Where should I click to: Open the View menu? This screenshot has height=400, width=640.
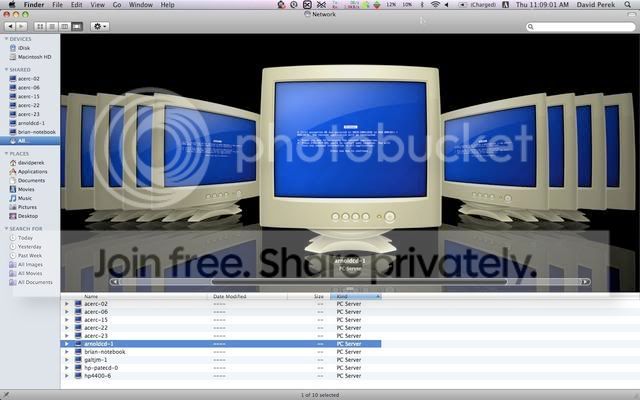[x=97, y=4]
